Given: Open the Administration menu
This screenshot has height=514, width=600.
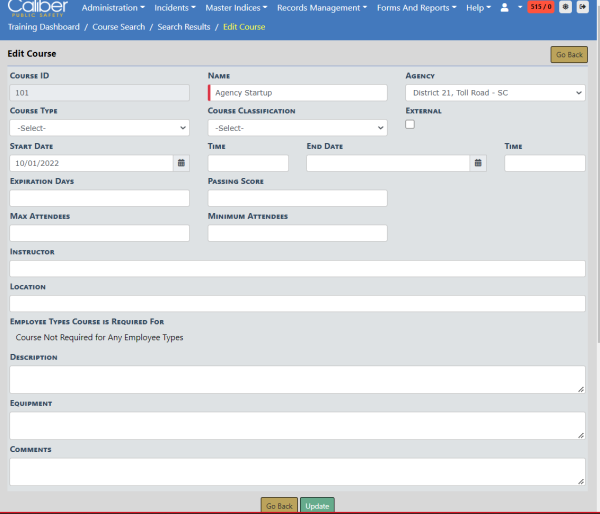Looking at the screenshot, I should [x=112, y=7].
